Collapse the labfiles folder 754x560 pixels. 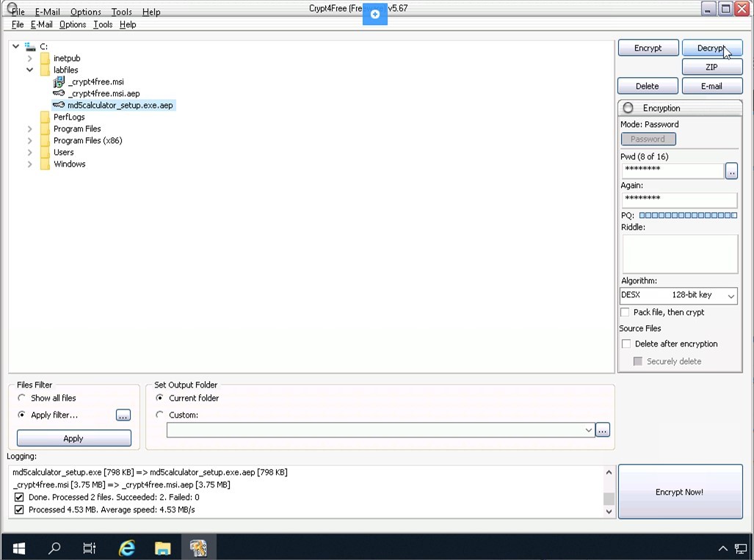29,70
